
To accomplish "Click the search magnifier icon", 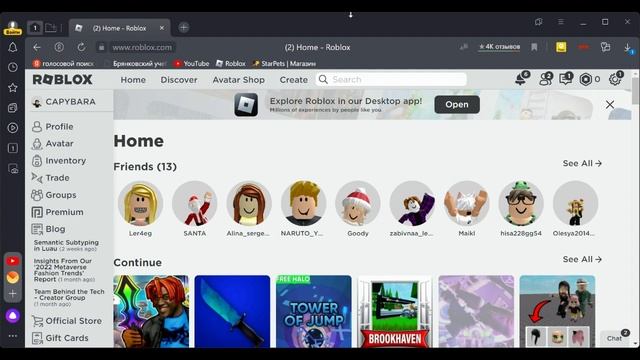I will 323,79.
